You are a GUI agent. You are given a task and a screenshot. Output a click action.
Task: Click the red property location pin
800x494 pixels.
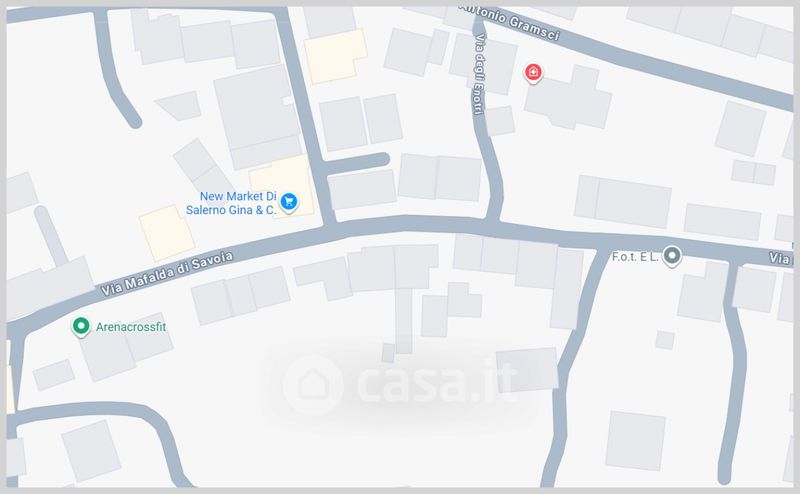[x=533, y=73]
